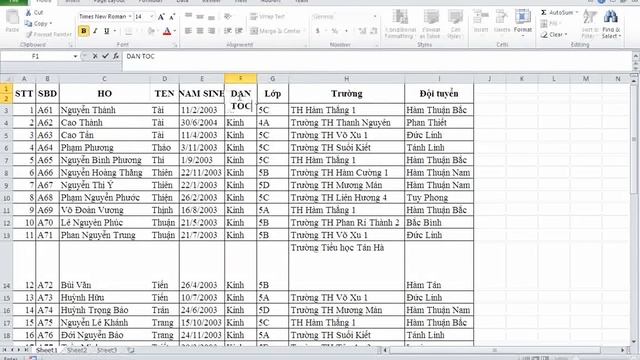Open the Underline style dropdown arrow

[x=115, y=31]
